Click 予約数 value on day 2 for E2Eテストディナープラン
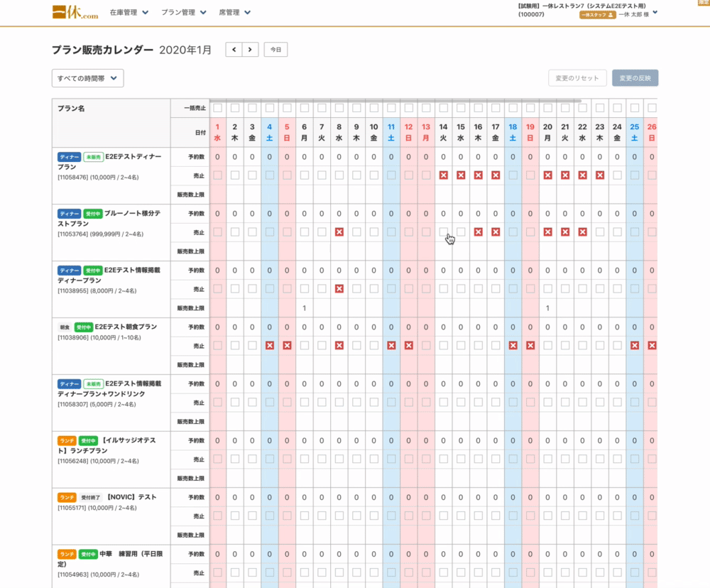 (234, 157)
